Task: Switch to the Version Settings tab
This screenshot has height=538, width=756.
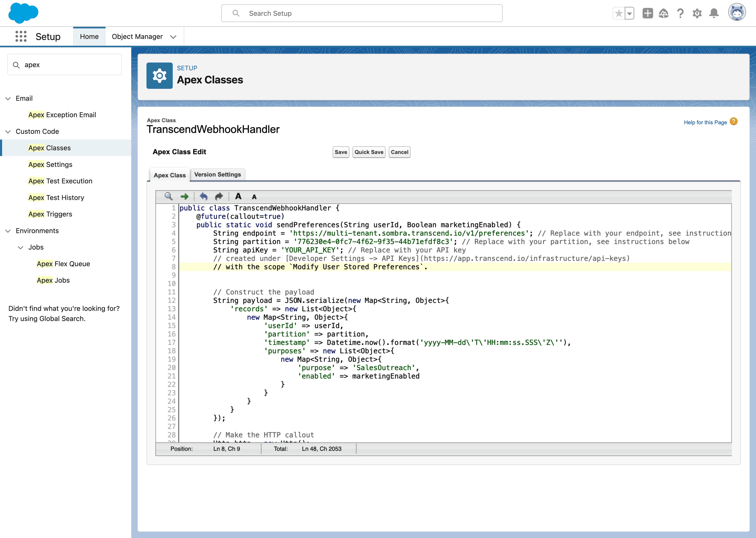Action: tap(218, 175)
